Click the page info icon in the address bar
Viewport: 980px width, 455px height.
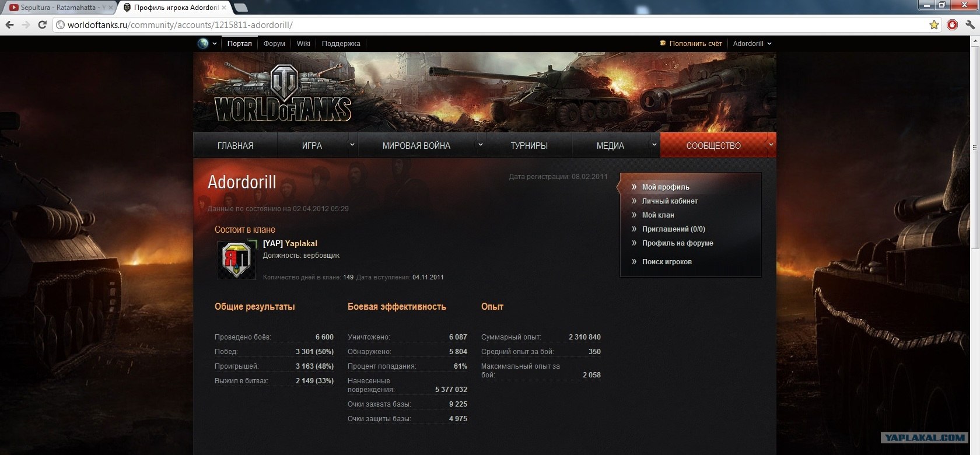60,25
